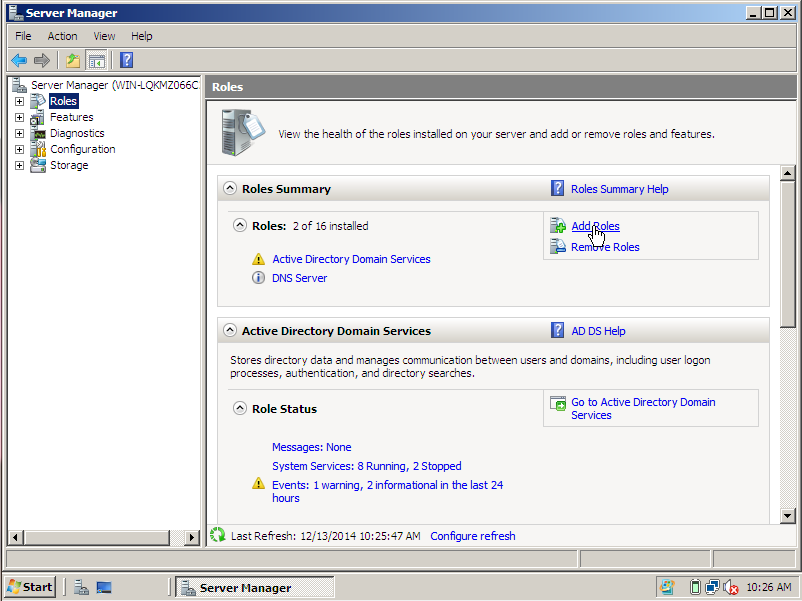Click the Server Manager root node icon
The image size is (802, 601).
pos(19,85)
